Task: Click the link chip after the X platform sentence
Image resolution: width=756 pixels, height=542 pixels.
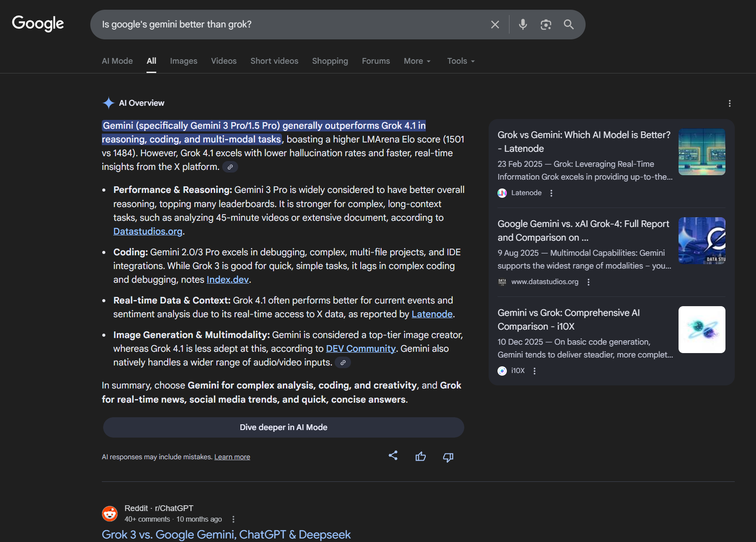Action: [230, 167]
